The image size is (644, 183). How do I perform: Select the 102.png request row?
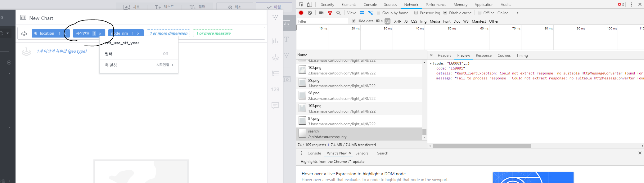pyautogui.click(x=359, y=70)
